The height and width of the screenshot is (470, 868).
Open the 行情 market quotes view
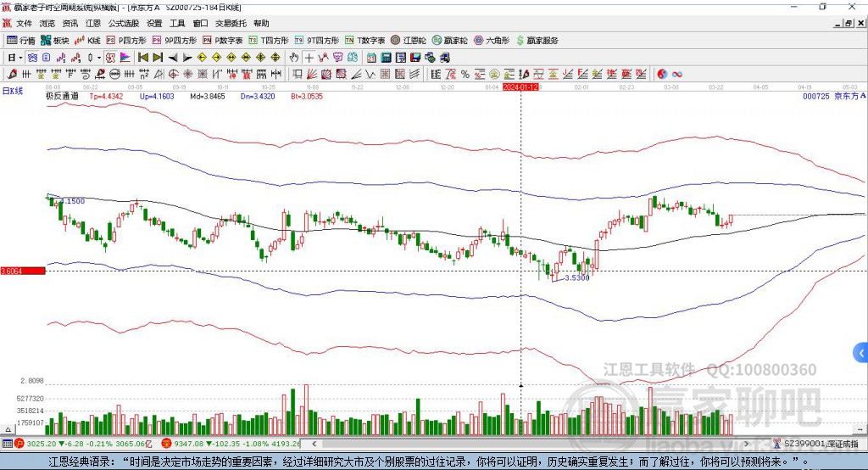tap(21, 41)
